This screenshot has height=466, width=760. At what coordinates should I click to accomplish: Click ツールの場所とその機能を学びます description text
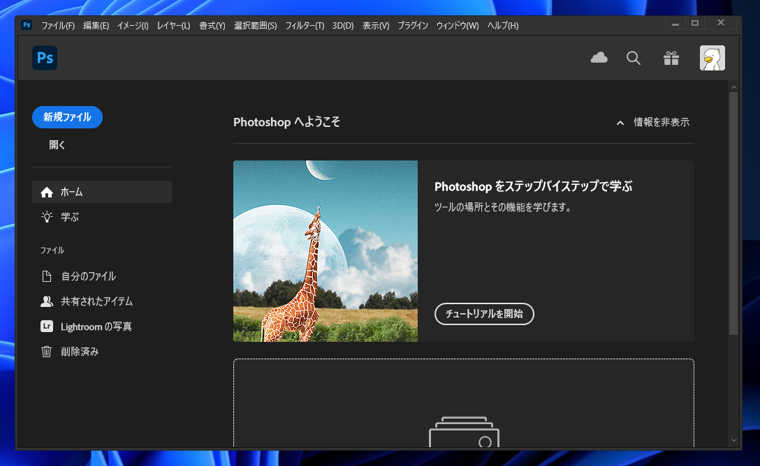[503, 207]
